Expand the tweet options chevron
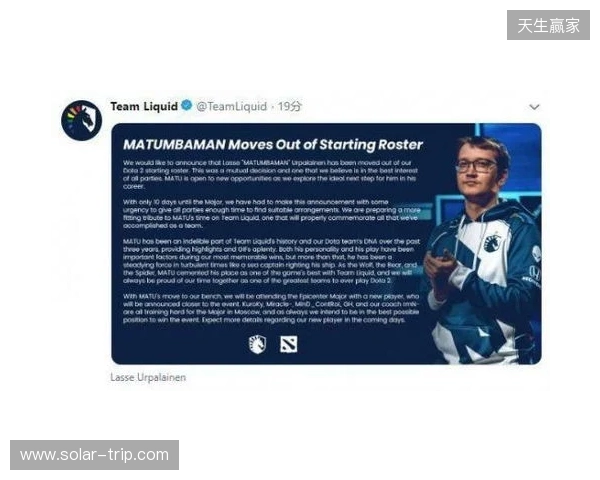Image resolution: width=600 pixels, height=480 pixels. 534,107
